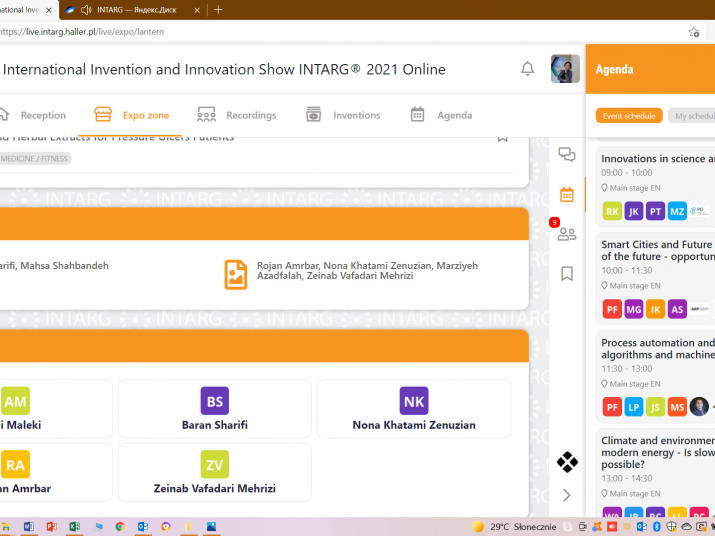The image size is (715, 536).
Task: Collapse the side panel with chevron arrow
Action: pos(567,495)
